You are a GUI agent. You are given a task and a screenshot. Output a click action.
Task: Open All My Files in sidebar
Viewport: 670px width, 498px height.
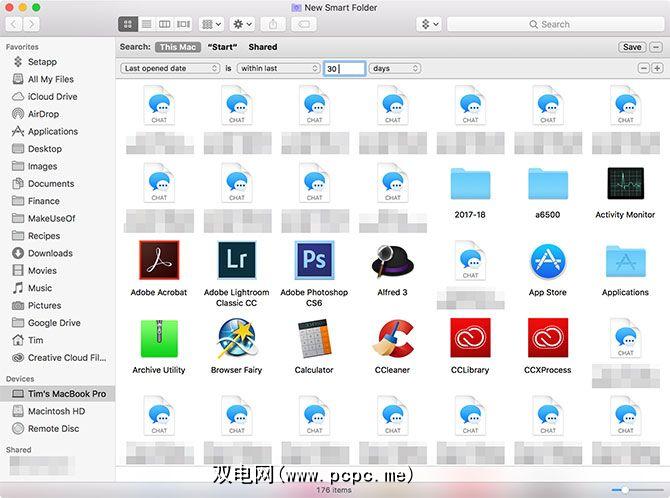point(43,79)
